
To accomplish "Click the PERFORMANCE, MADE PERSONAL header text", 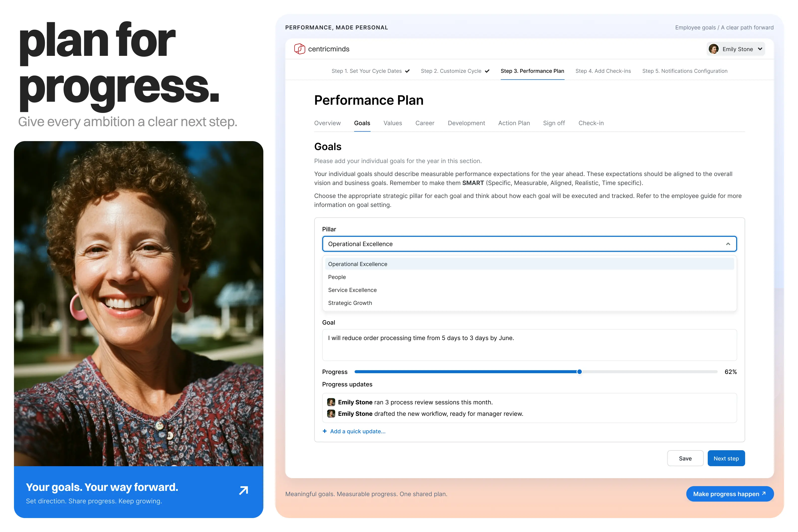I will pos(336,27).
